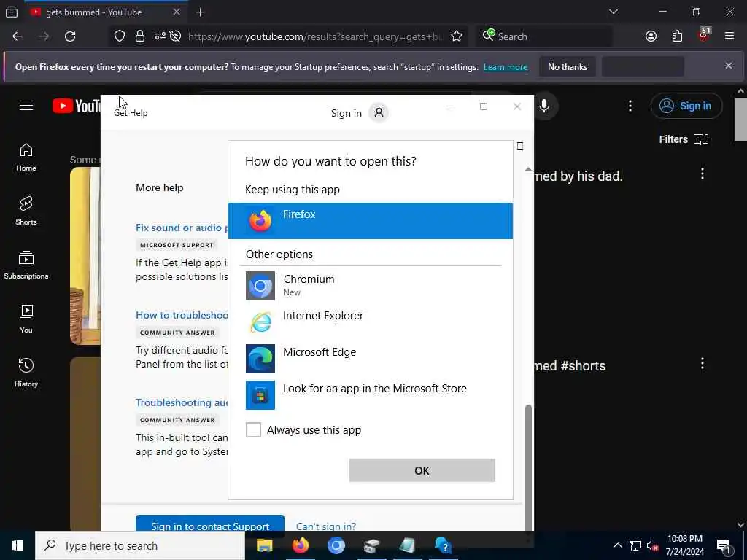The width and height of the screenshot is (747, 560).
Task: Click the Firefox tracking protection shield icon
Action: pos(120,36)
